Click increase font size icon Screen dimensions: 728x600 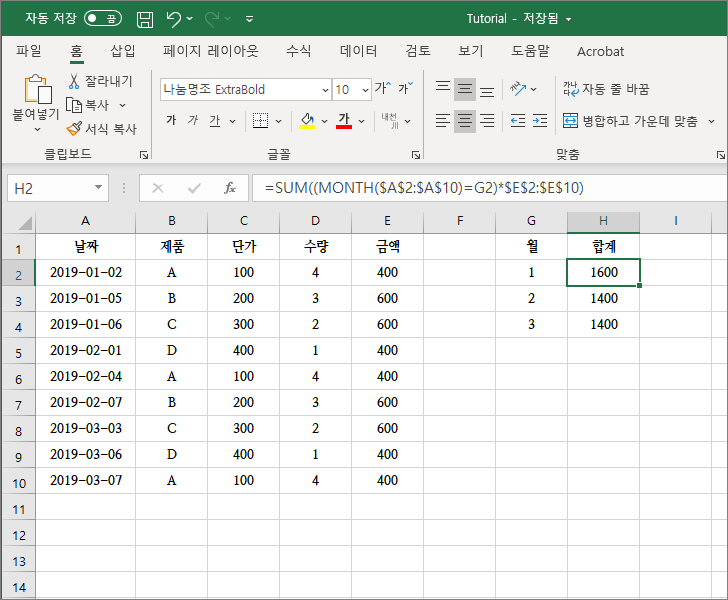coord(384,88)
